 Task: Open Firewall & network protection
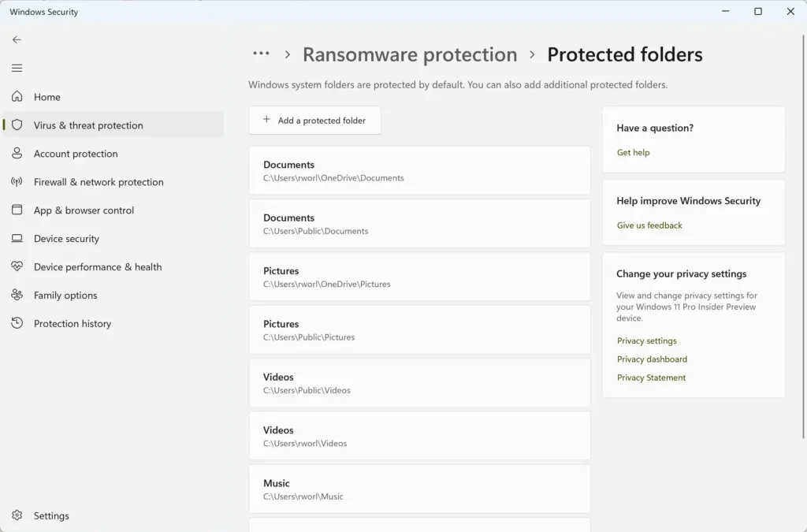113,181
